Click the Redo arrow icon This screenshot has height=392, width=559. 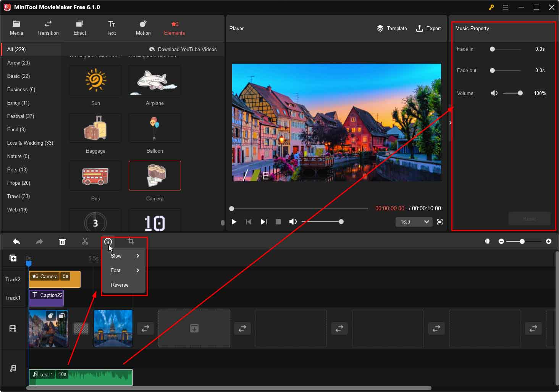tap(39, 241)
